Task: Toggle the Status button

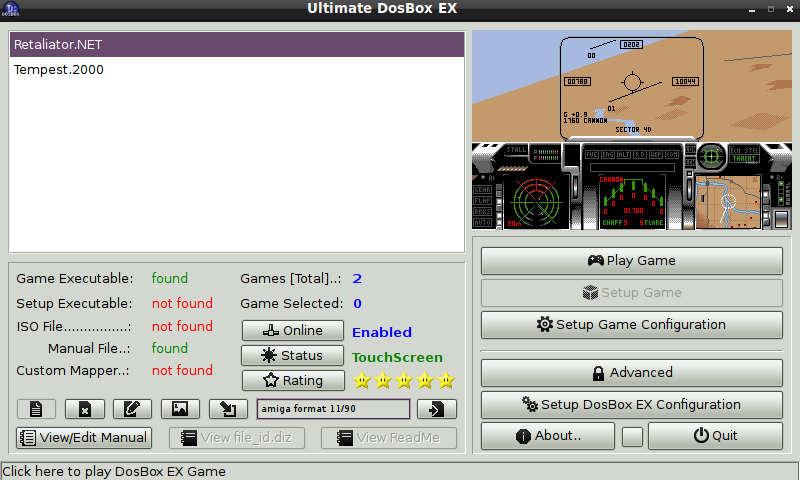Action: (x=291, y=356)
